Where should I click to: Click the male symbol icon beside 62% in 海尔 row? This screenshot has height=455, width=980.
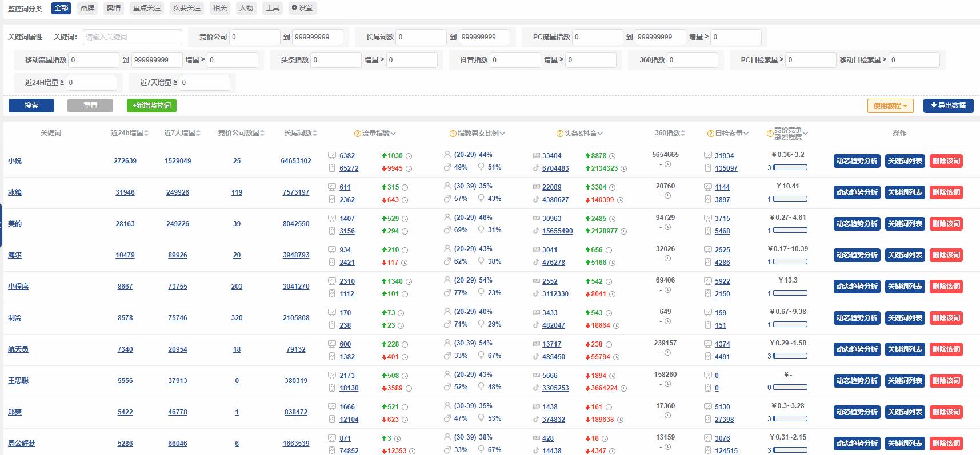point(447,261)
